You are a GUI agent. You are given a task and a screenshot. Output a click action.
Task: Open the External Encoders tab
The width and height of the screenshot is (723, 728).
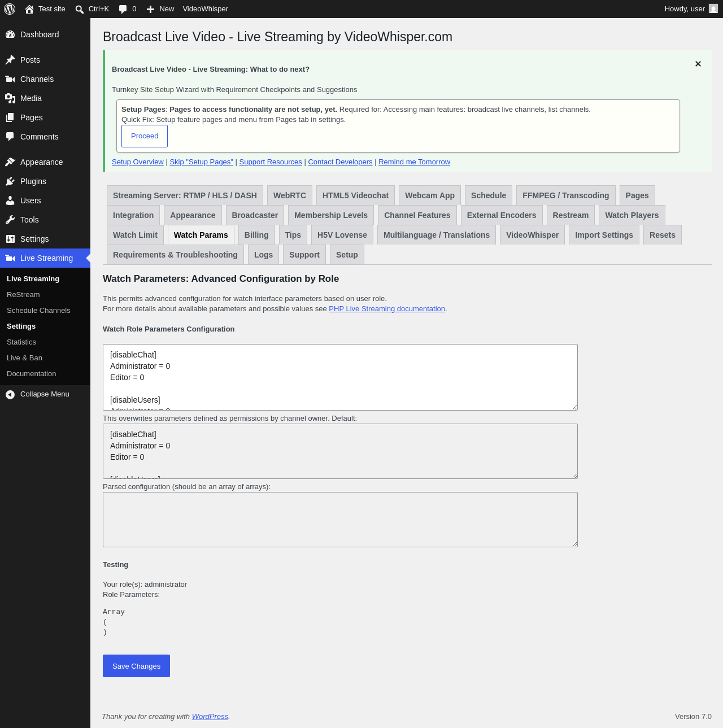point(502,215)
